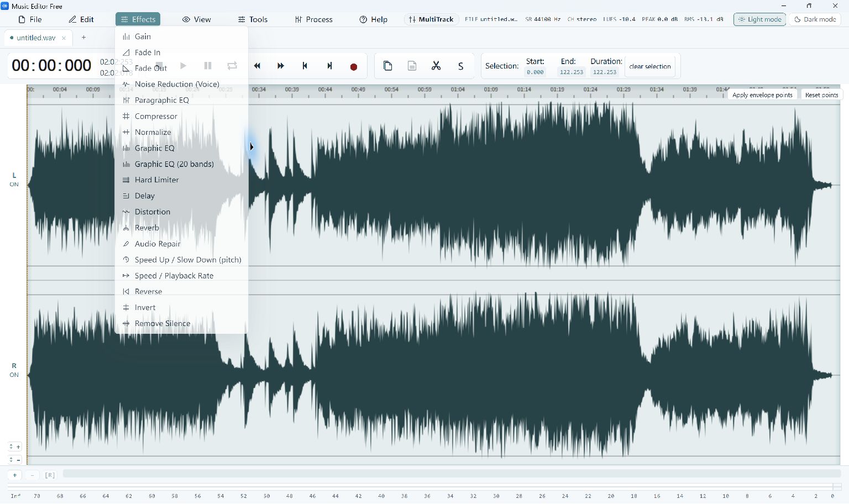Toggle the MultiTrack mode button
Viewport: 849px width, 504px height.
[431, 19]
